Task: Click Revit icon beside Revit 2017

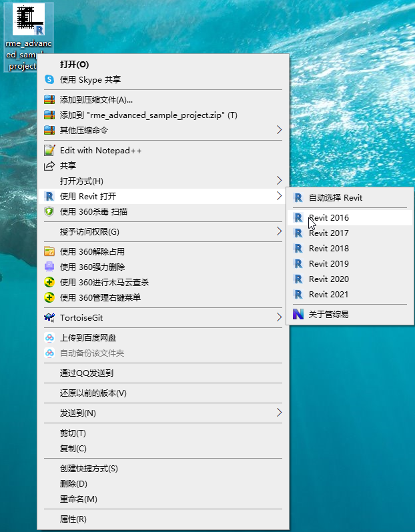Action: click(x=298, y=233)
